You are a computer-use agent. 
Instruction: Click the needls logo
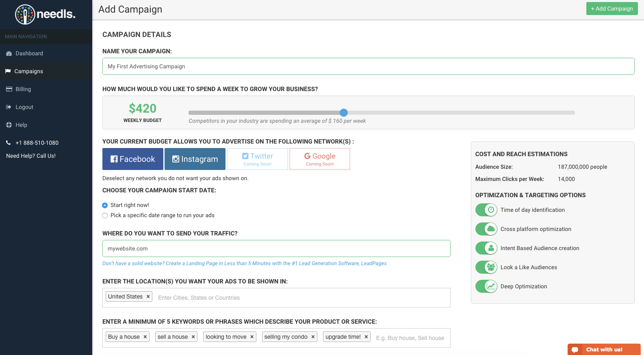[x=45, y=14]
